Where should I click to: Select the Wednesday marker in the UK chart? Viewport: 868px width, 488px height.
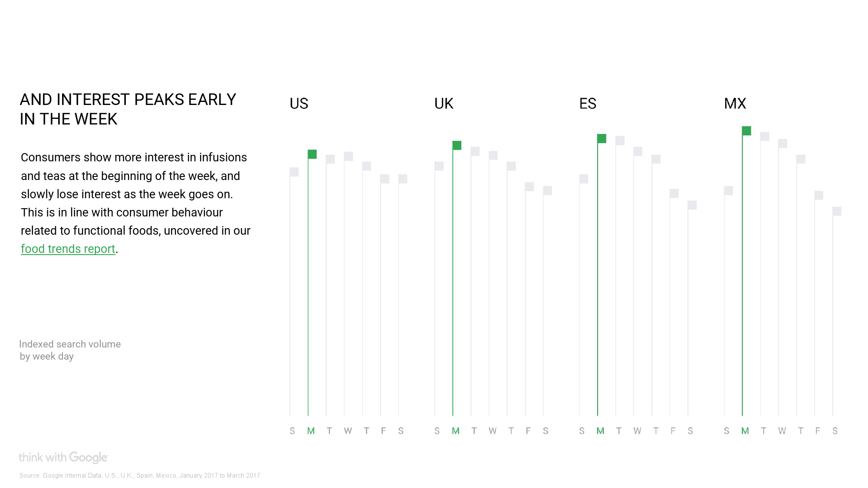(x=493, y=155)
